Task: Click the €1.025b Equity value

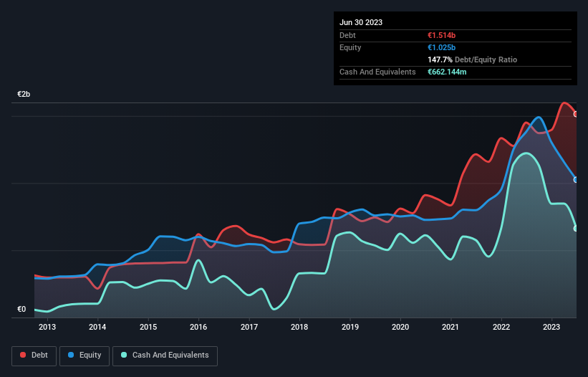Action: coord(441,47)
